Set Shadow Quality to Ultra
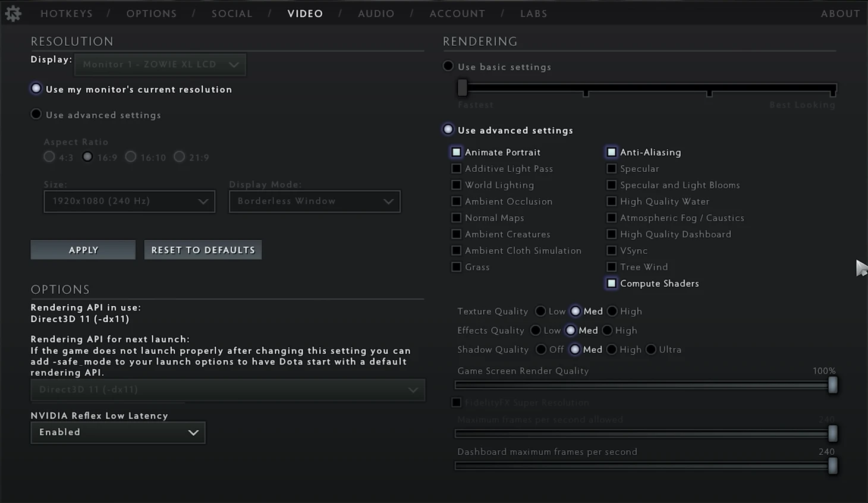 click(x=651, y=350)
